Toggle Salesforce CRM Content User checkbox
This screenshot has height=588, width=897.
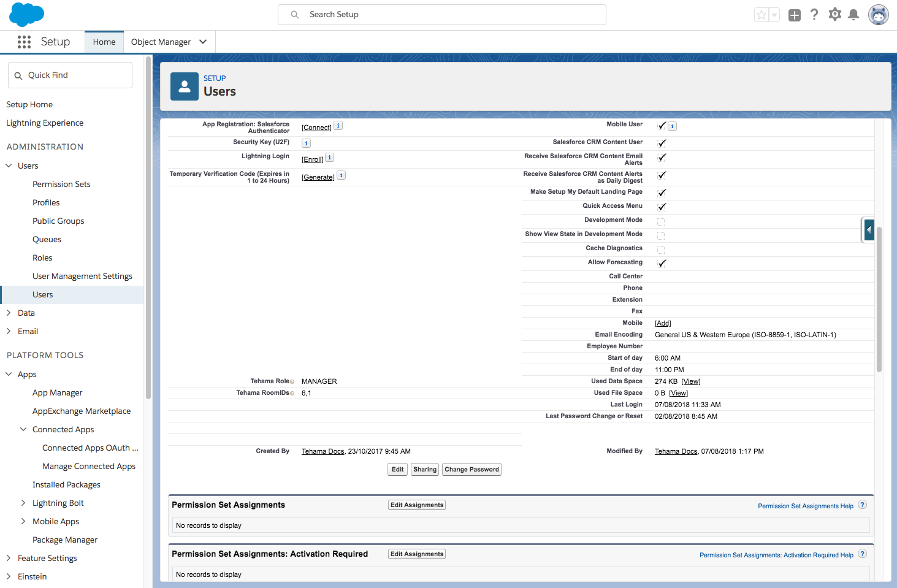tap(662, 143)
